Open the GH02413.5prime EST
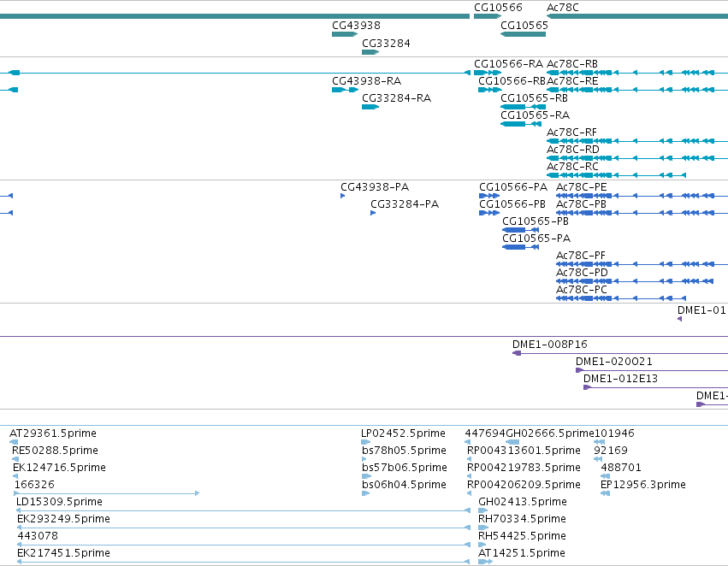The width and height of the screenshot is (728, 566). [523, 502]
